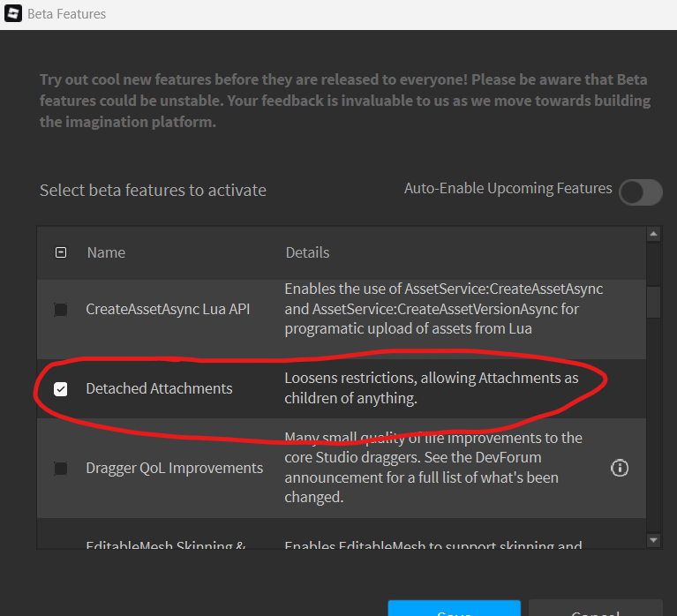
Task: Click the Auto-Enable Upcoming Features label
Action: point(508,189)
